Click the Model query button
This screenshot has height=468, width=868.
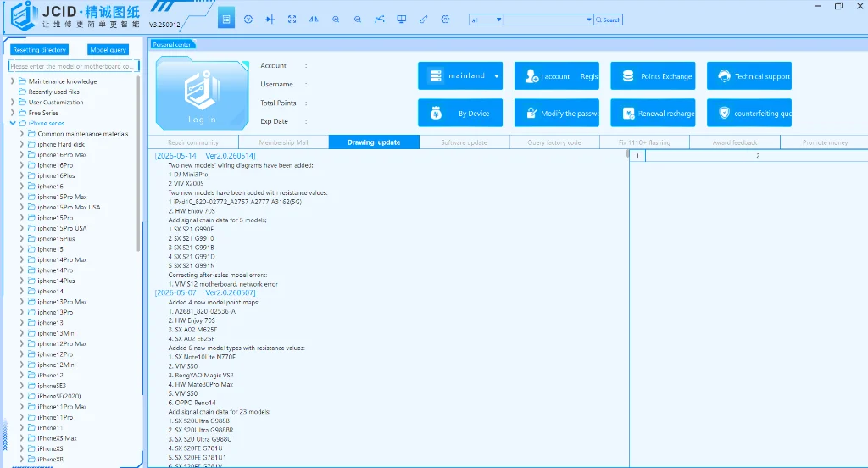point(108,50)
